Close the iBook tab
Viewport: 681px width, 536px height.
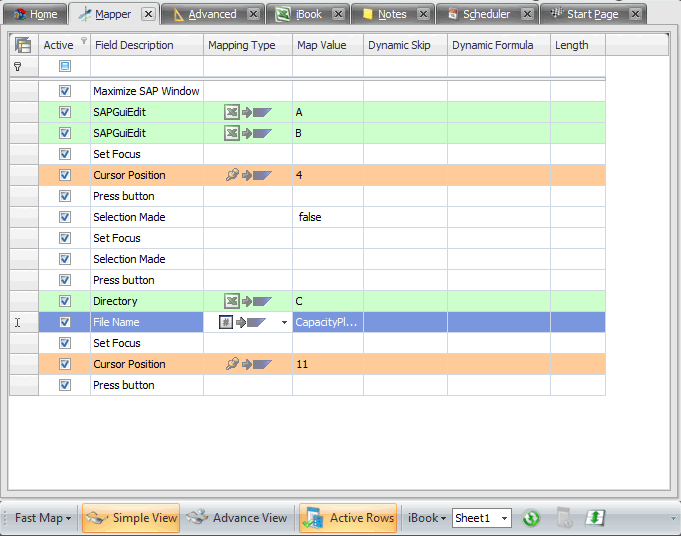click(x=338, y=14)
